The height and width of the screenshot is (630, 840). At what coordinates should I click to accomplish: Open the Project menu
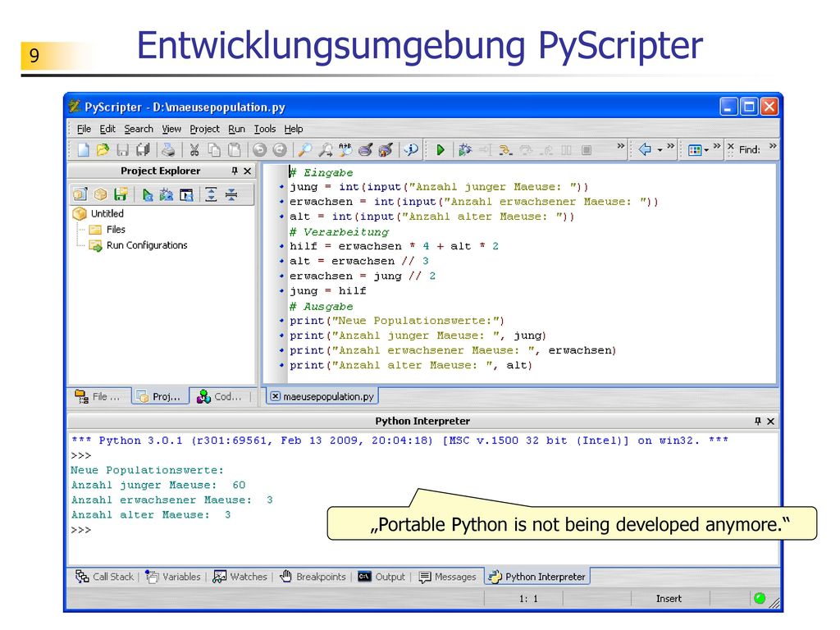tap(204, 129)
